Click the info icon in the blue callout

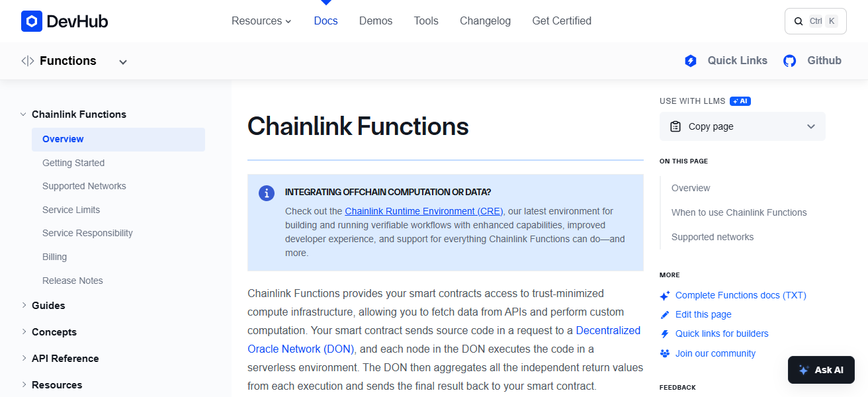point(267,193)
